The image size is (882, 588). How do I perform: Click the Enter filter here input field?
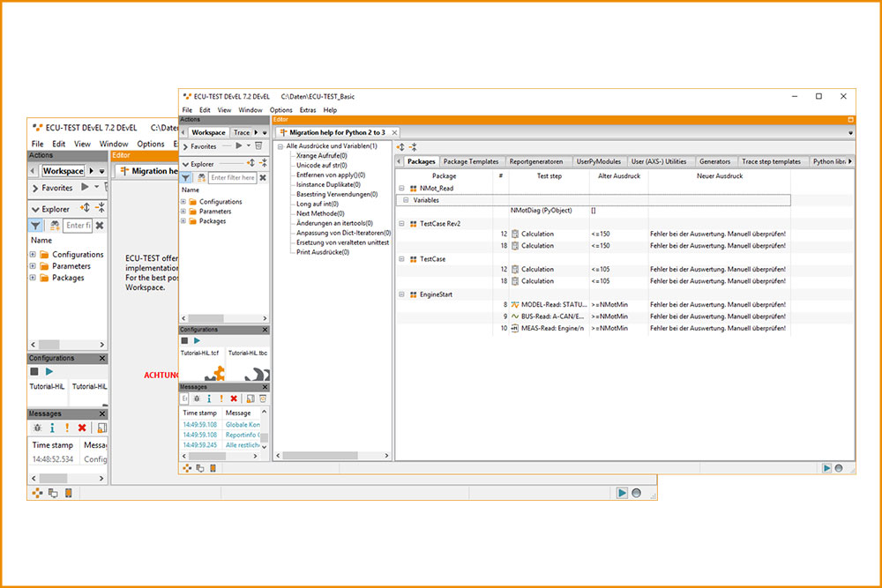tap(231, 177)
